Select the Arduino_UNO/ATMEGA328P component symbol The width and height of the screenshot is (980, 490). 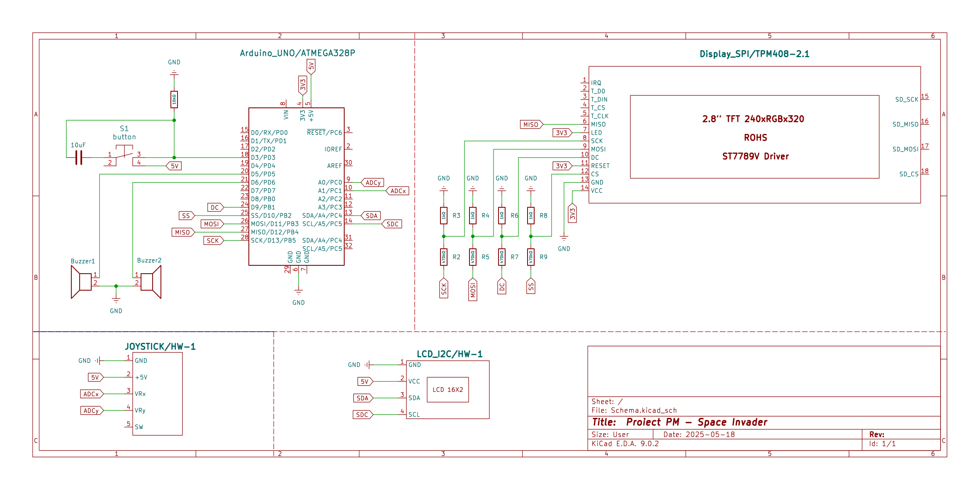(297, 187)
